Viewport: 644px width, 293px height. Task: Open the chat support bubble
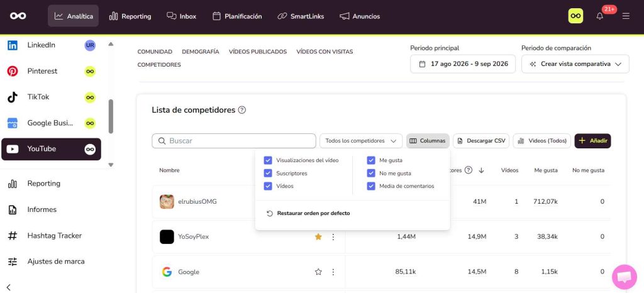(625, 277)
